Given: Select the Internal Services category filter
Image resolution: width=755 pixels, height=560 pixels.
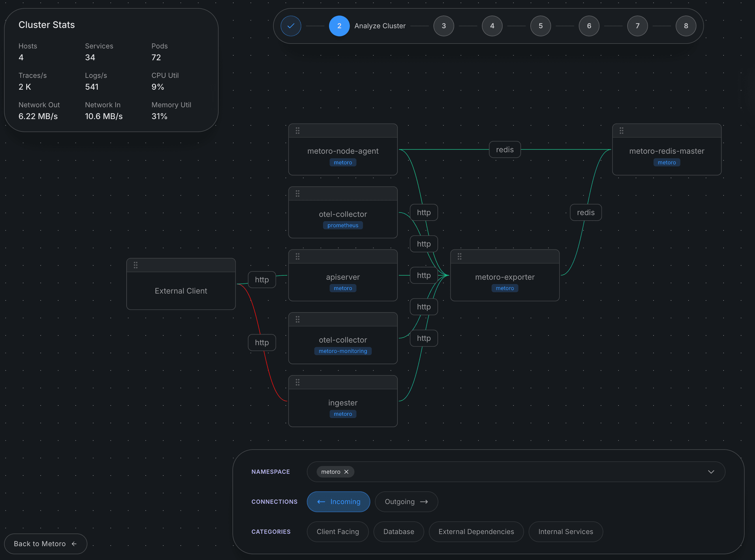Looking at the screenshot, I should 565,531.
